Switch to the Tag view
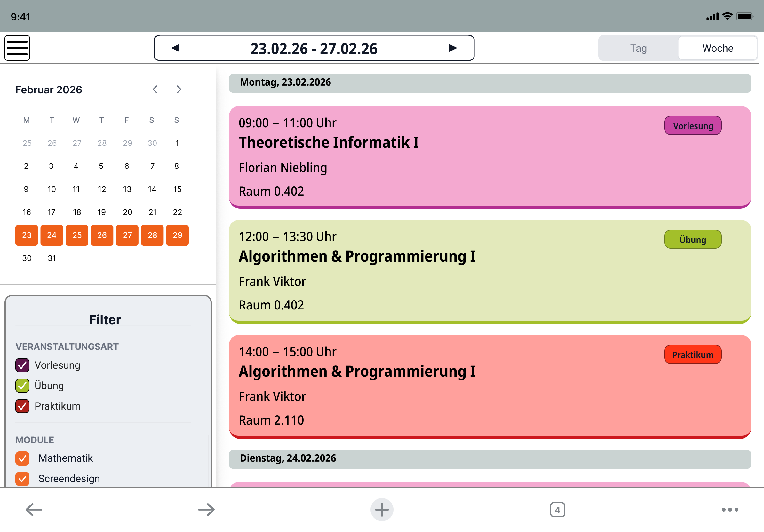This screenshot has height=532, width=764. tap(638, 48)
